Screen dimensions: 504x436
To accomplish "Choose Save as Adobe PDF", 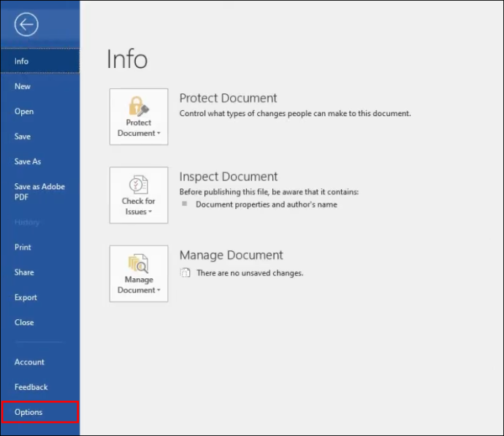I will tap(40, 192).
